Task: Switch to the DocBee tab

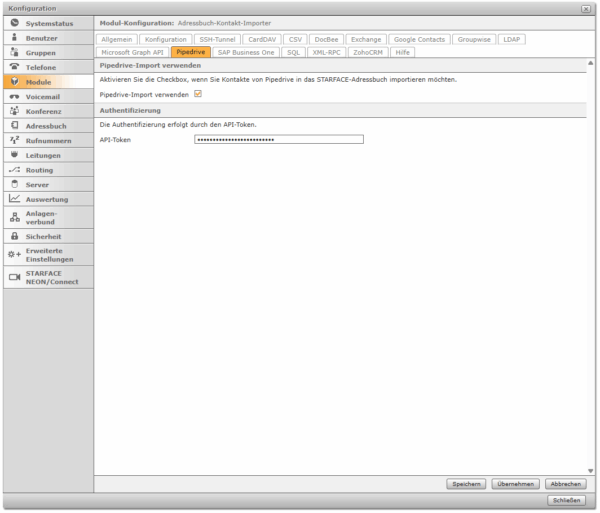Action: tap(326, 39)
